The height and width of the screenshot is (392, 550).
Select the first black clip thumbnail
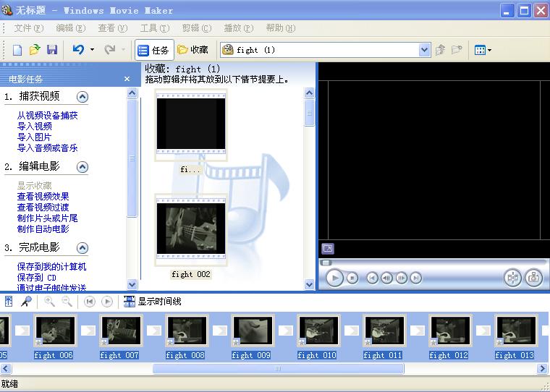tap(191, 124)
